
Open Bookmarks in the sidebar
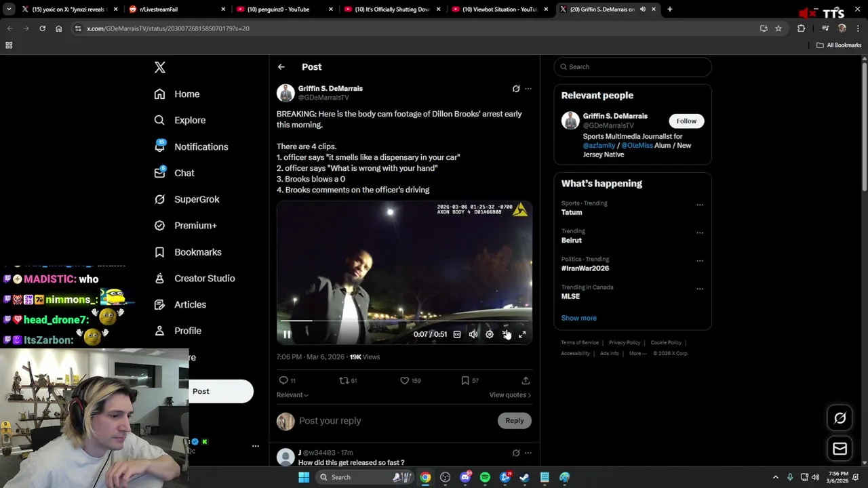pos(188,252)
